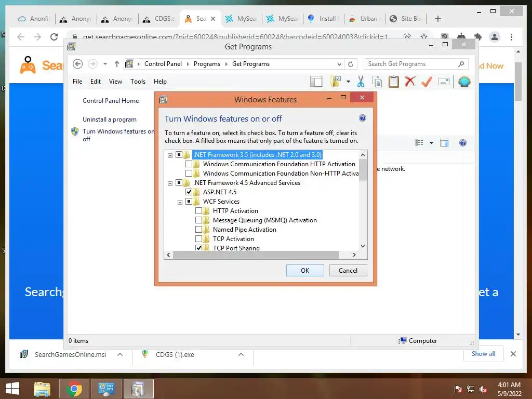Image resolution: width=532 pixels, height=399 pixels.
Task: Switch to the Urban browser tab
Action: (x=364, y=19)
